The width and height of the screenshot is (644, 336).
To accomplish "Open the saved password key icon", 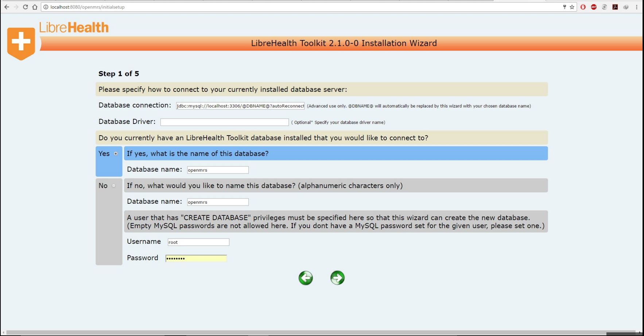I will 565,7.
